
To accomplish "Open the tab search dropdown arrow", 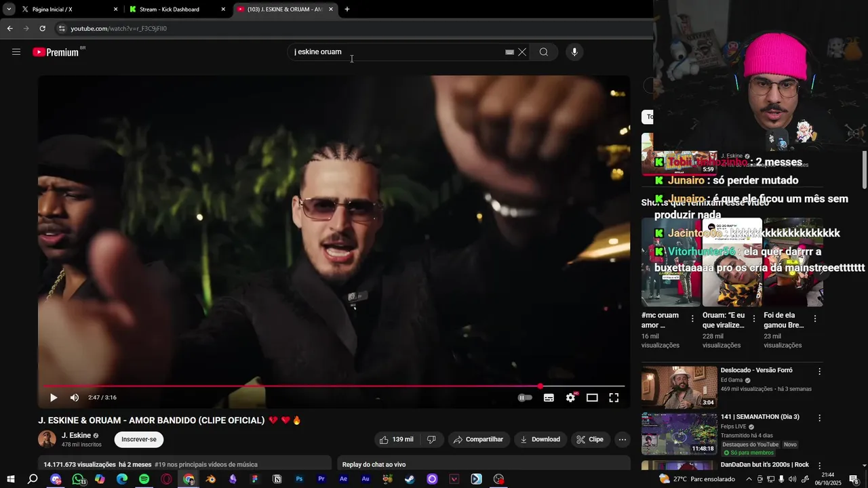I will click(x=9, y=9).
